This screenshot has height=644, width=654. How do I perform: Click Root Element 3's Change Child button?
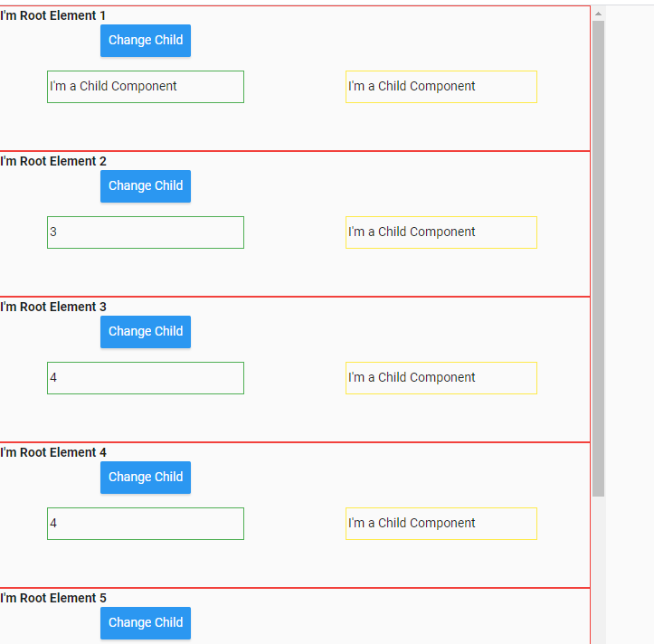[x=145, y=332]
